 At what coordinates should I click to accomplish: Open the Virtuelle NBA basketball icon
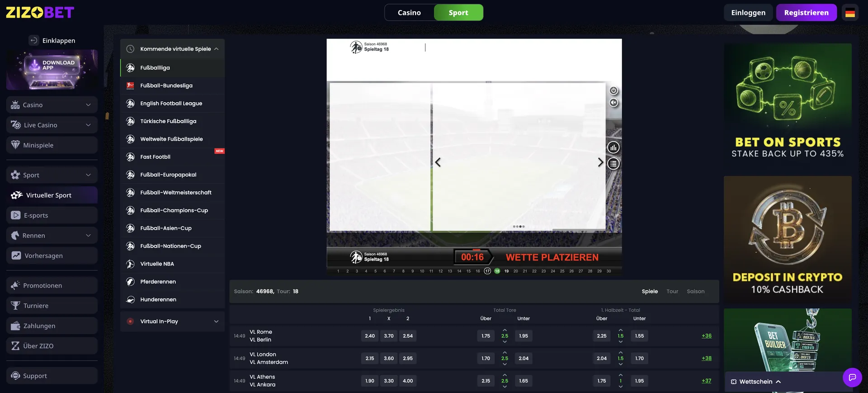130,264
